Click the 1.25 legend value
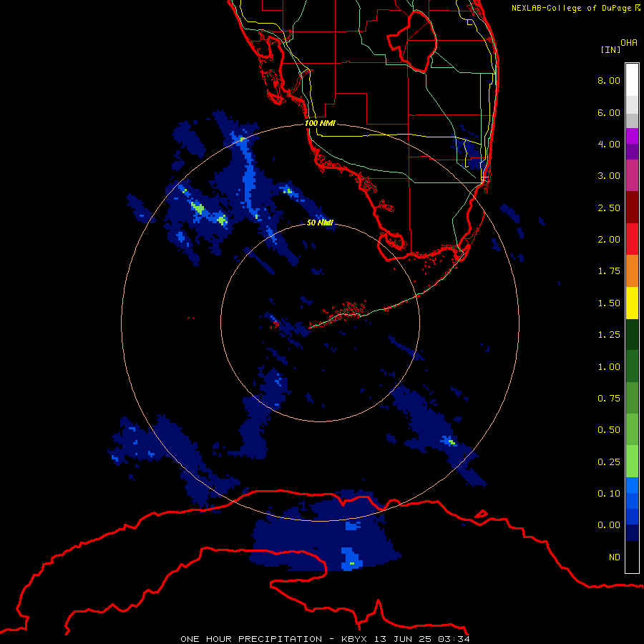 click(609, 335)
